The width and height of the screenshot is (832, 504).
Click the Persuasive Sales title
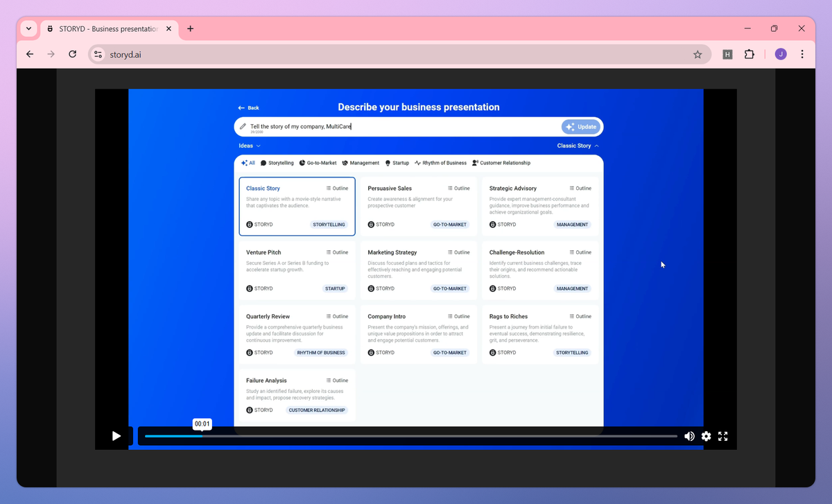coord(390,189)
